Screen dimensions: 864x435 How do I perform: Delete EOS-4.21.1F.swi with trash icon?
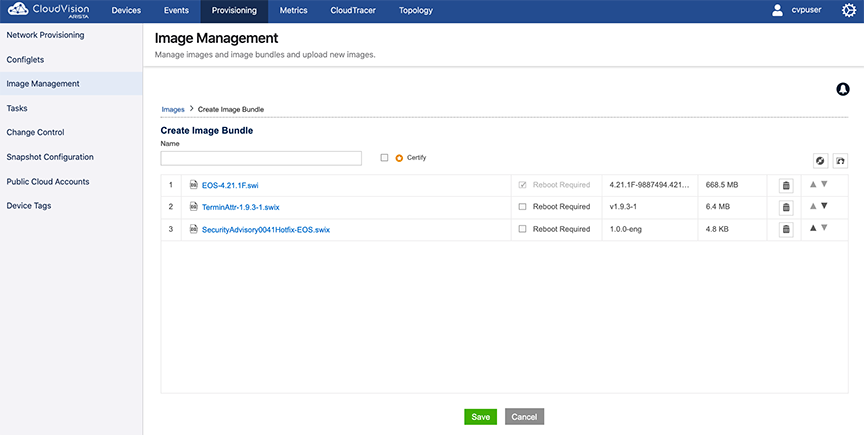[786, 186]
